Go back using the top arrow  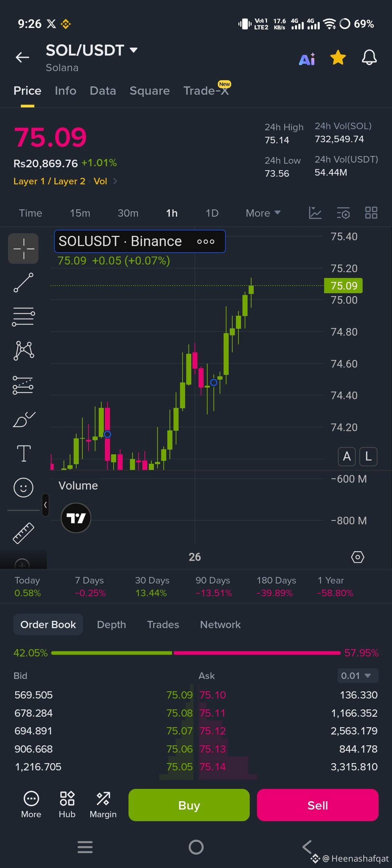coord(23,57)
